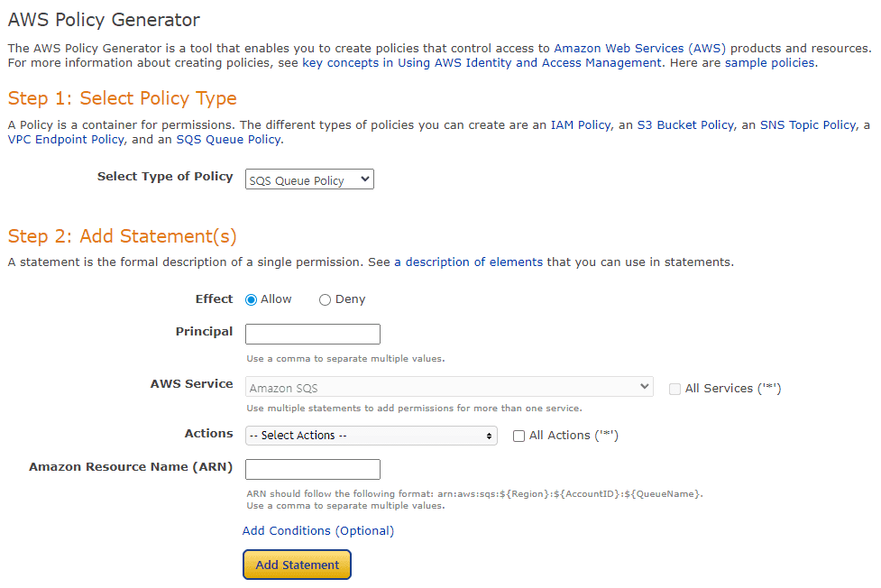Check the All Services checkbox
881x588 pixels.
click(x=675, y=389)
